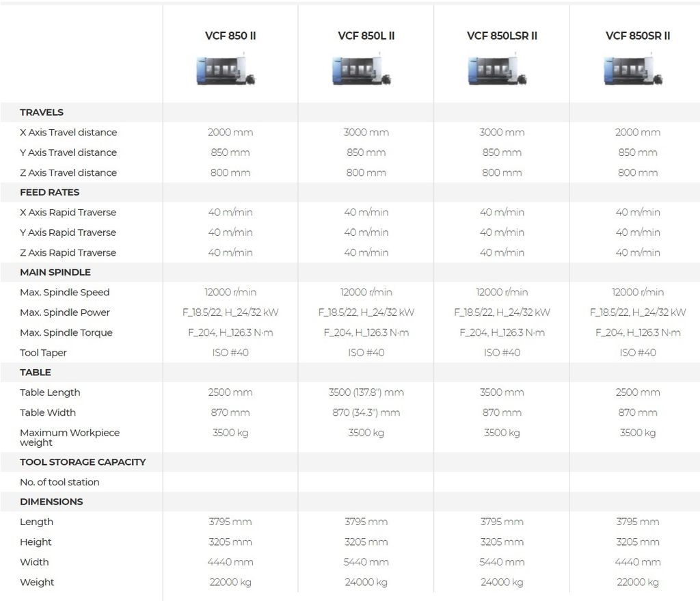
Task: Click the X Axis Rapid Traverse label
Action: [x=68, y=212]
